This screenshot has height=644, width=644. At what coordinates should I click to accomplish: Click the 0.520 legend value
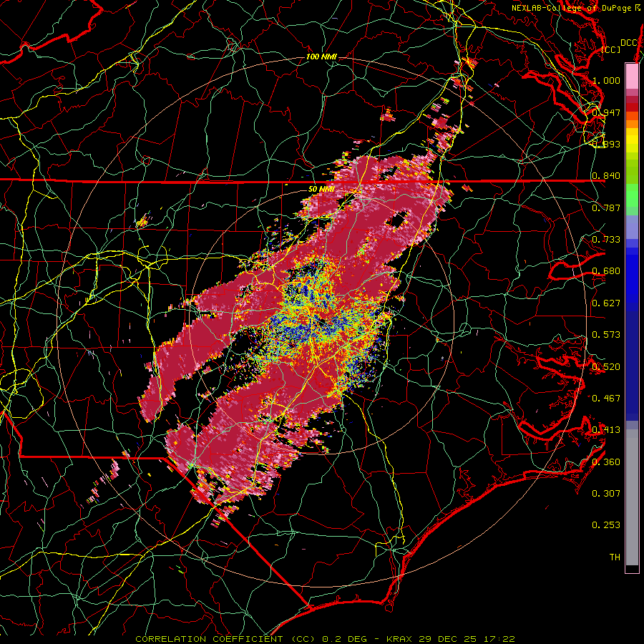(x=606, y=367)
